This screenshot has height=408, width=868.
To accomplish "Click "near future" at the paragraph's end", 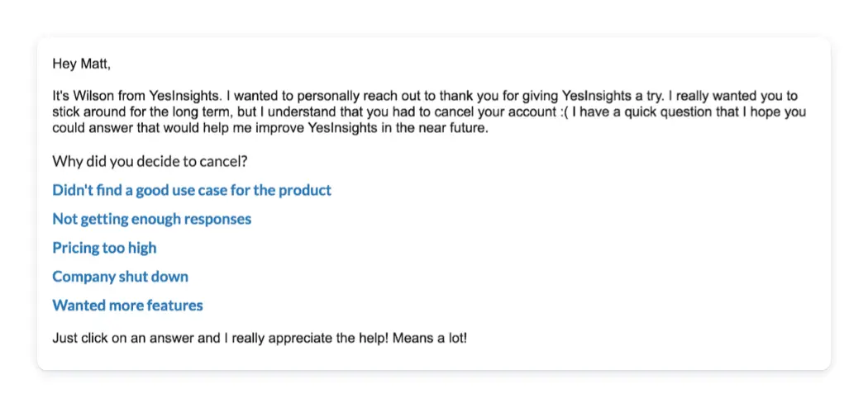I will point(451,128).
